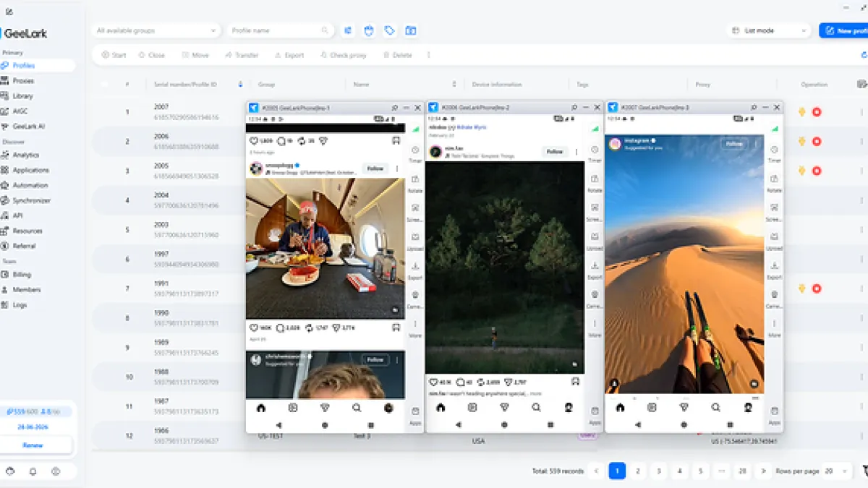Bookmark the forest post in phone #2006

pyautogui.click(x=575, y=382)
